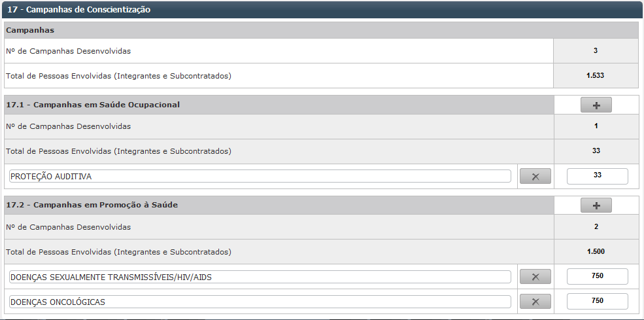Screen dimensions: 644x320
Task: Remove the PROTEÇÃO AUDITIVA campaign row
Action: [x=535, y=177]
